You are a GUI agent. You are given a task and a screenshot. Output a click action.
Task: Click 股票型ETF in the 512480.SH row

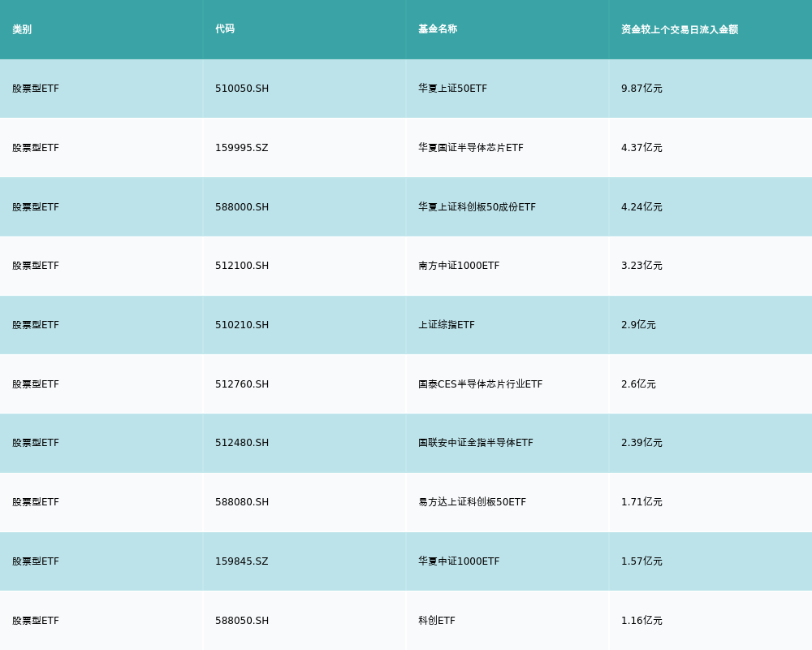tap(36, 443)
